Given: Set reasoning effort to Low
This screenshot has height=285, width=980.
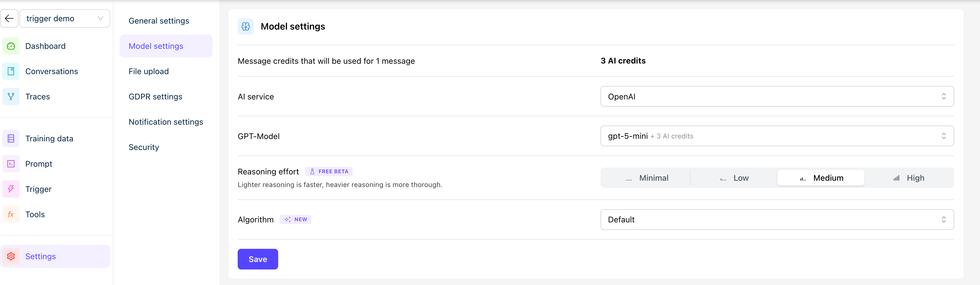Looking at the screenshot, I should pyautogui.click(x=734, y=178).
